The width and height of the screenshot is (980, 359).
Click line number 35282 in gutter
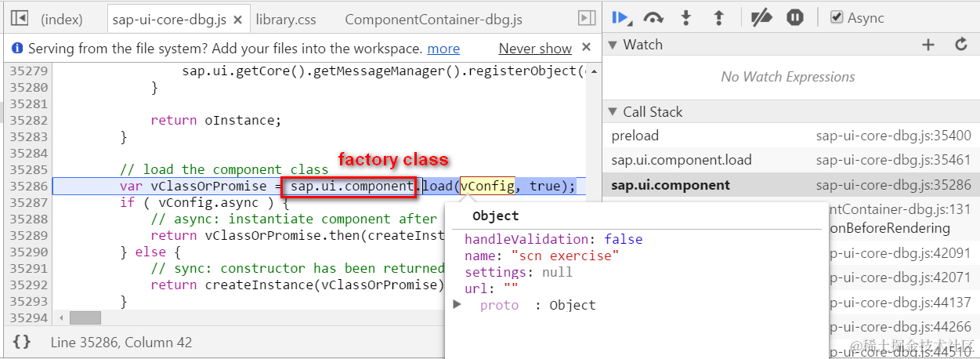pyautogui.click(x=28, y=120)
